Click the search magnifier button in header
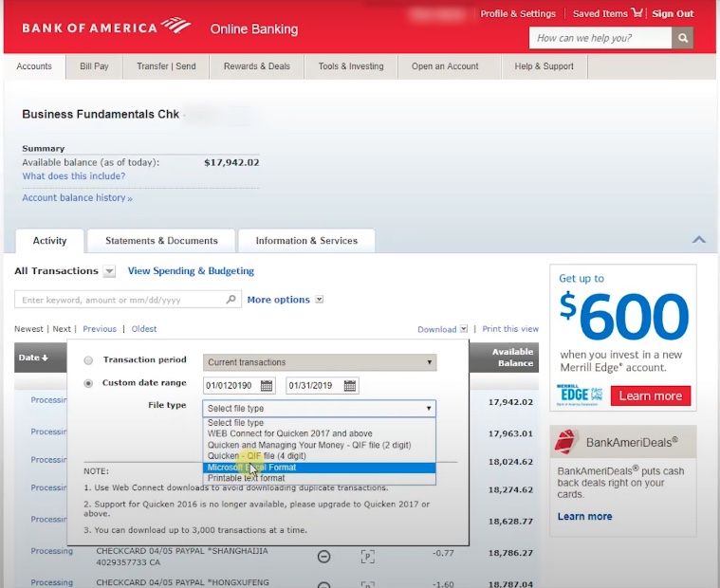This screenshot has height=588, width=720. (682, 38)
